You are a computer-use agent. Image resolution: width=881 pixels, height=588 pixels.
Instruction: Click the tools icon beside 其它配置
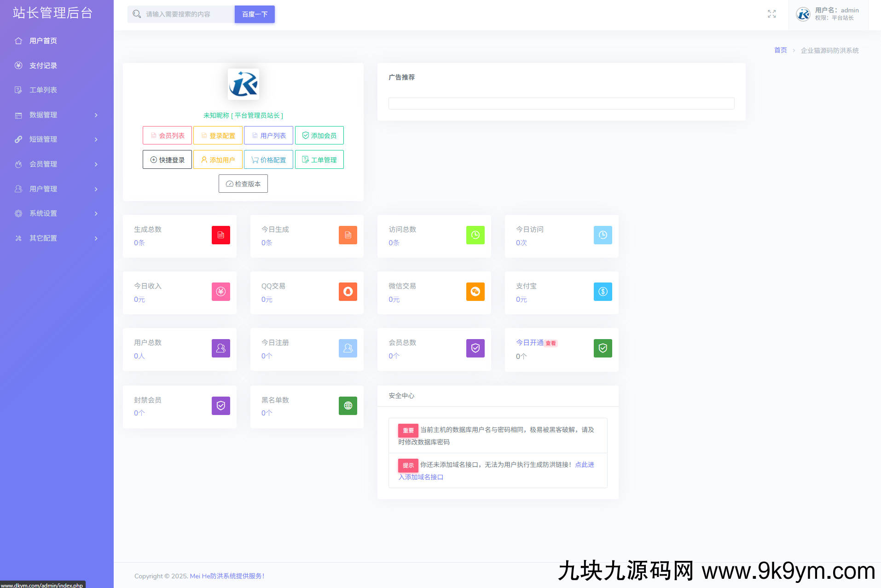[x=18, y=238]
